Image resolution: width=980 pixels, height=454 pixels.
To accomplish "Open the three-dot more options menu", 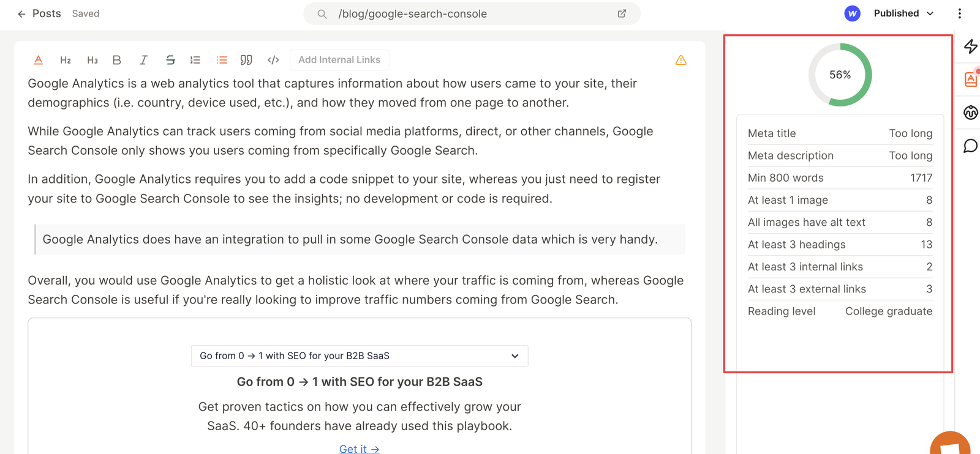I will click(960, 13).
